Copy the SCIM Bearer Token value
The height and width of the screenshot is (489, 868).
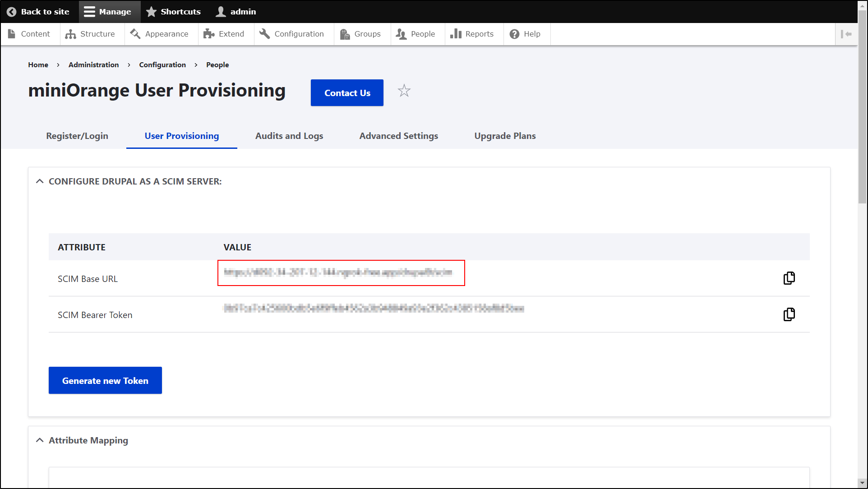[789, 314]
